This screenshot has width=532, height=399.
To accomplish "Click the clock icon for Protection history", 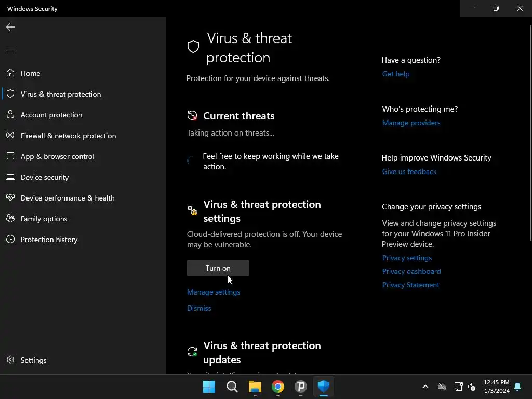I will coord(10,239).
